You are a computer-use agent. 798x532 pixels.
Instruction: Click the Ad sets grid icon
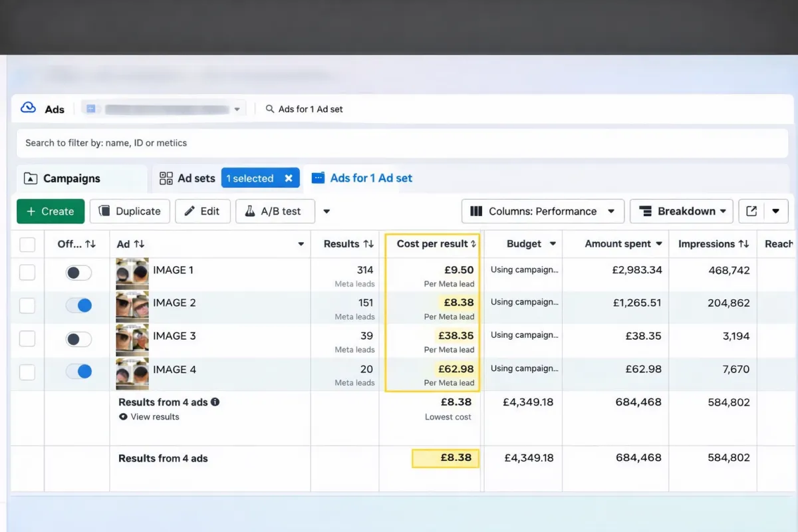point(166,178)
